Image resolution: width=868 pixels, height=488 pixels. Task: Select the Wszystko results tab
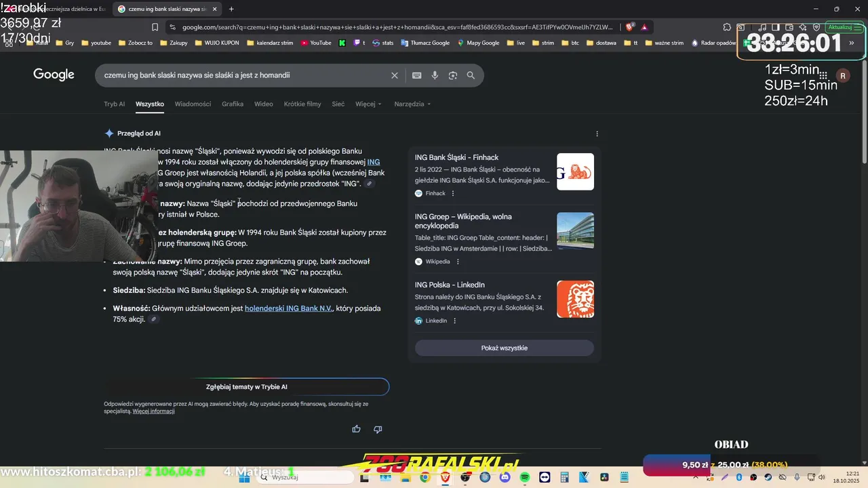pyautogui.click(x=150, y=104)
